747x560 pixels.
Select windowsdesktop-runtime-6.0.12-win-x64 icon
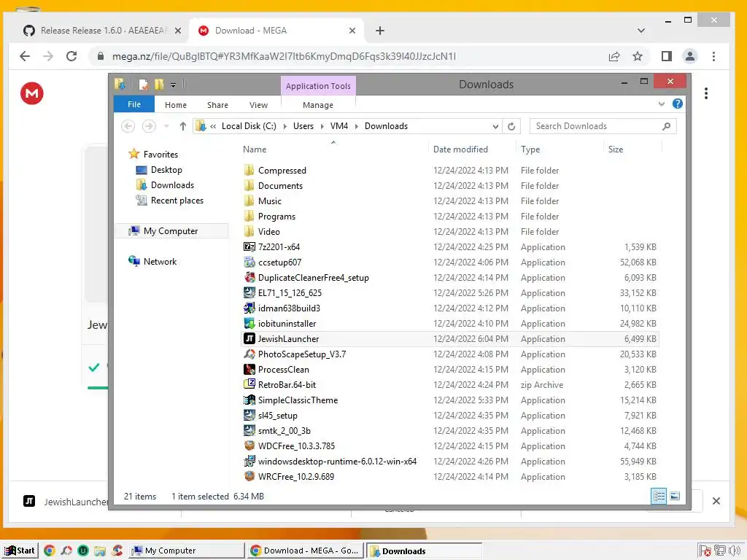(249, 461)
